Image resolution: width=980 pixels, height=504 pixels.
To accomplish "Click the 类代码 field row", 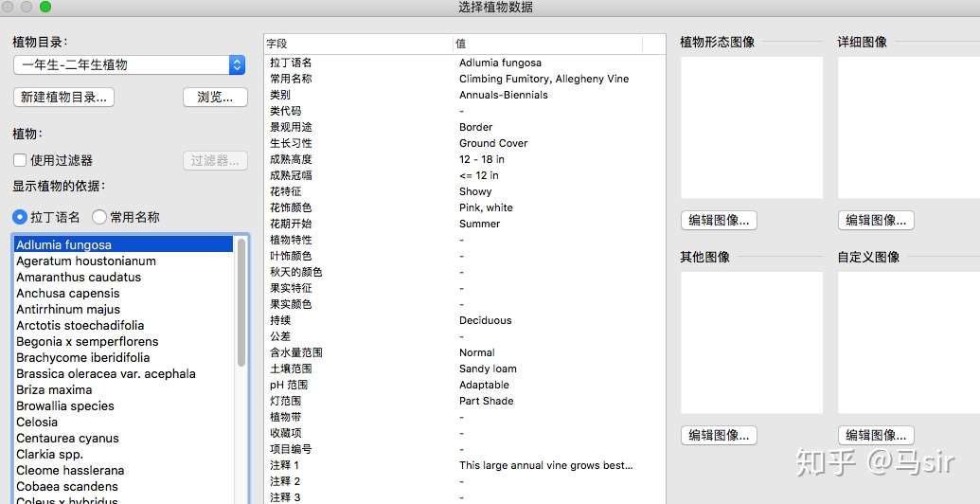I will click(465, 111).
